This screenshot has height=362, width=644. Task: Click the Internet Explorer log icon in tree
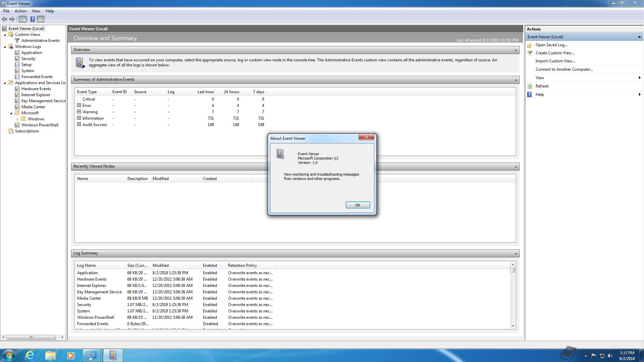pos(17,95)
